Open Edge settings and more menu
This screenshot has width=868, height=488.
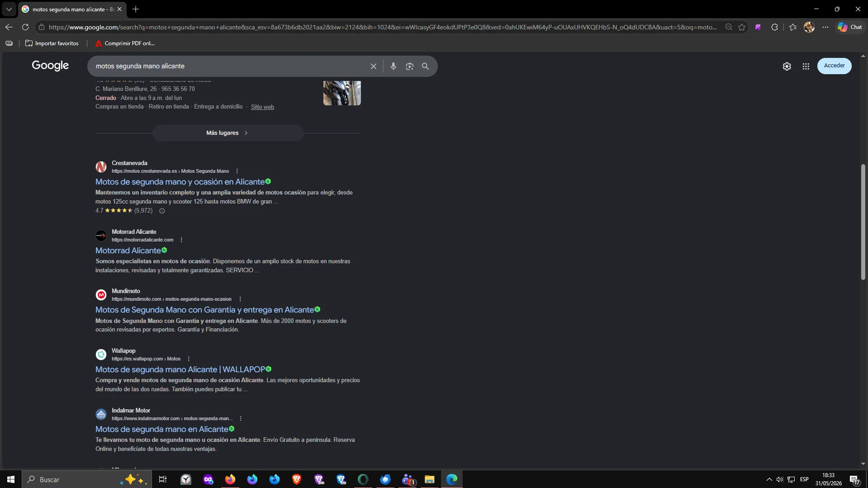[825, 27]
